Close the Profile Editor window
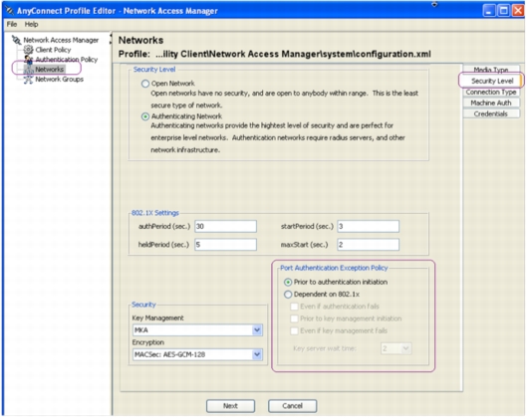Screen dimensions: 528x420 coord(518,11)
